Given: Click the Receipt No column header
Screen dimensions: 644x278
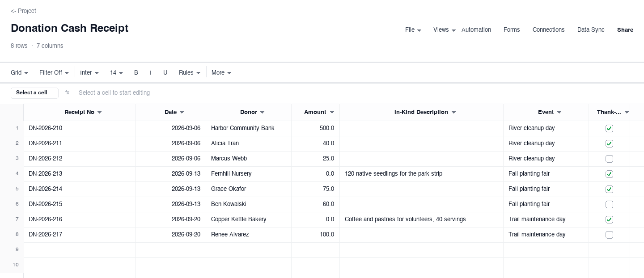Looking at the screenshot, I should click(x=79, y=112).
